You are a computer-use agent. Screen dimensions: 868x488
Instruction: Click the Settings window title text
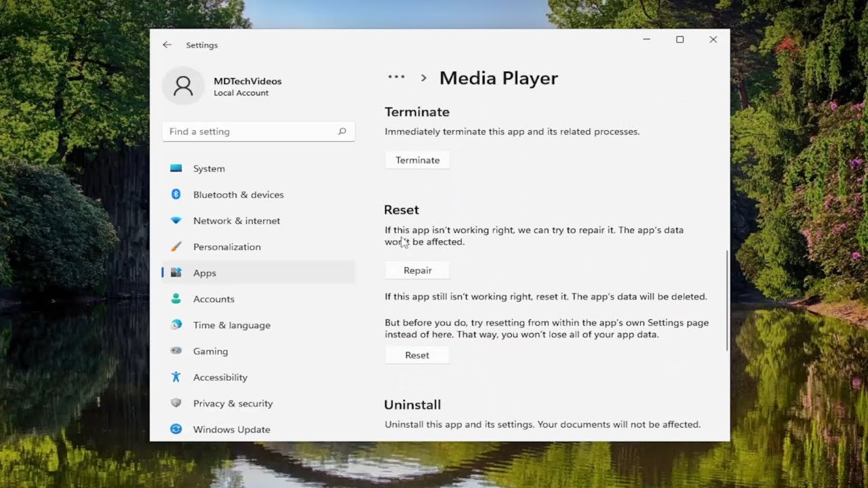pos(201,45)
